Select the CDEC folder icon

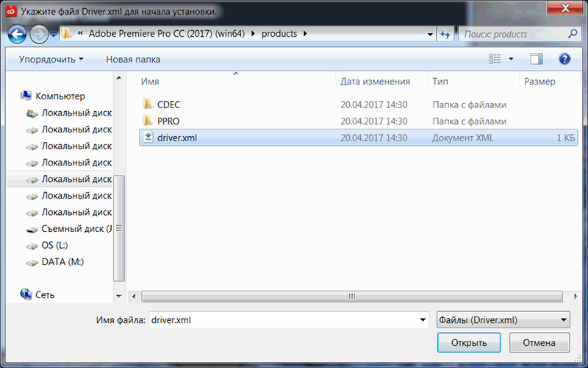pos(148,104)
